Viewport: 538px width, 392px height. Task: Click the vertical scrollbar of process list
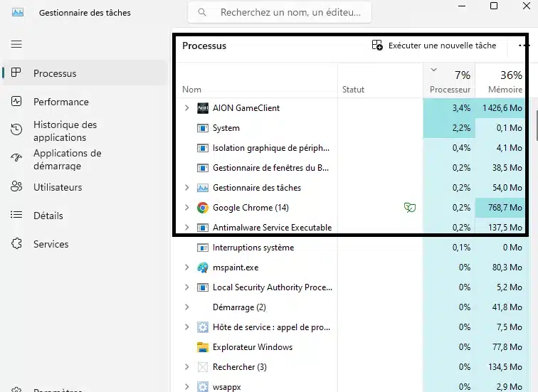[537, 125]
